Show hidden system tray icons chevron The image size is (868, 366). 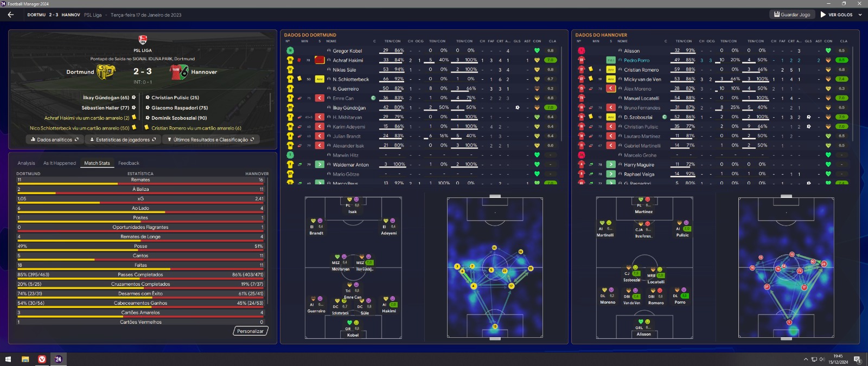(806, 359)
